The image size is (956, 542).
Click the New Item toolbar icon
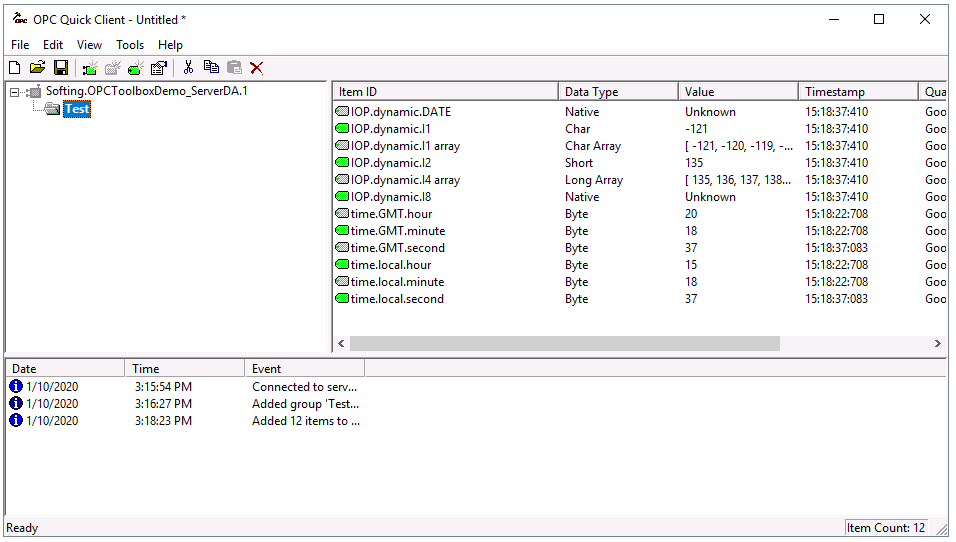[x=136, y=68]
